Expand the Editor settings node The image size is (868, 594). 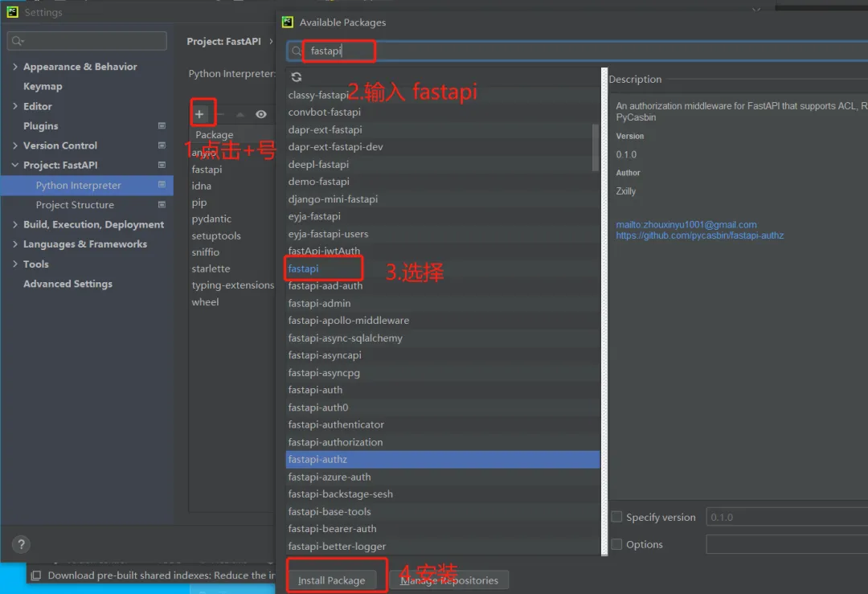[15, 106]
